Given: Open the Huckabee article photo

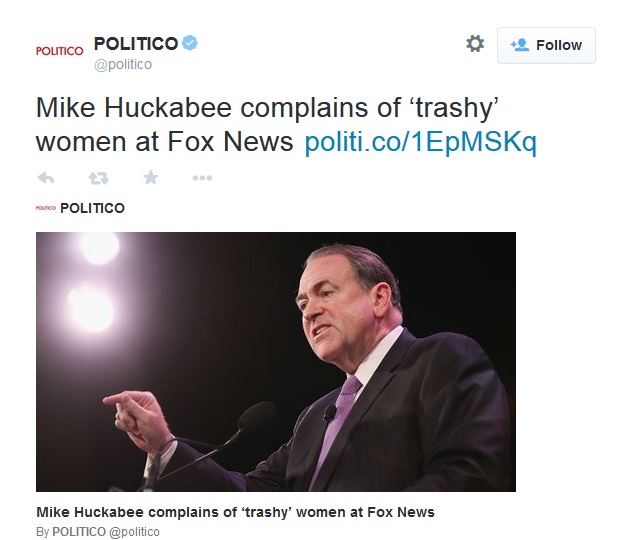Looking at the screenshot, I should [276, 362].
